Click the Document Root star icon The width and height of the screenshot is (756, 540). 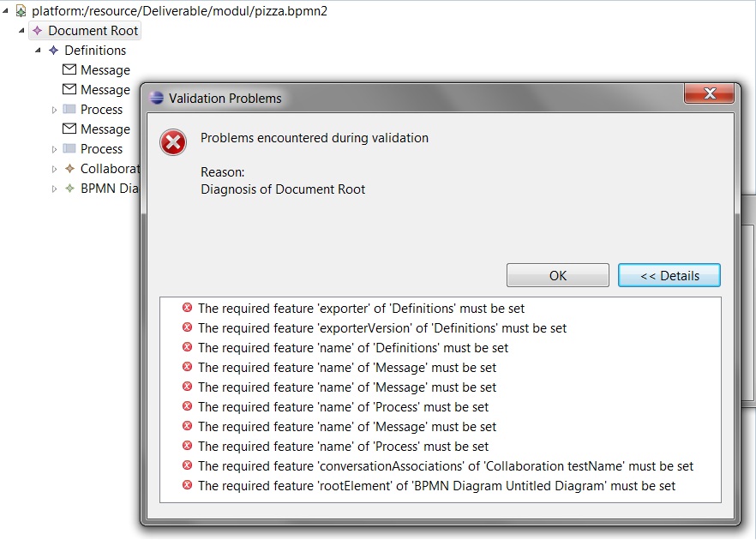coord(37,30)
